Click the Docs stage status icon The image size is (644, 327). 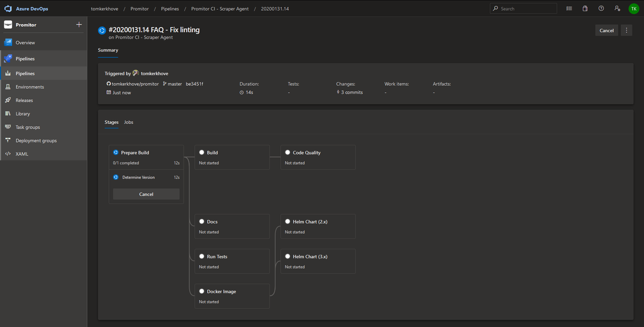pyautogui.click(x=201, y=221)
